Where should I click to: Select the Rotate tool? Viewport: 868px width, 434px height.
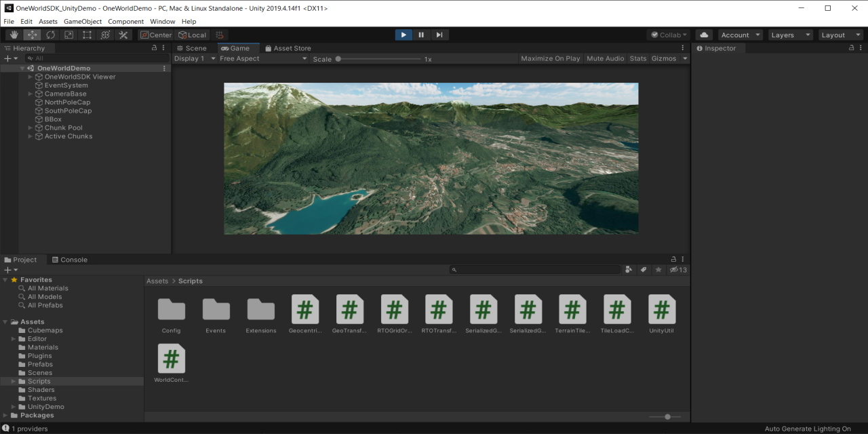click(x=51, y=35)
